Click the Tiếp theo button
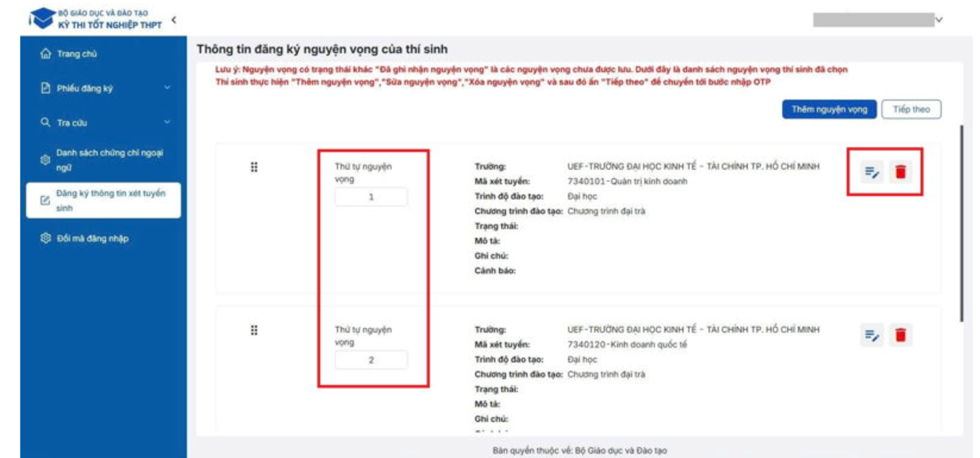Viewport: 980px width, 458px height. (x=911, y=110)
